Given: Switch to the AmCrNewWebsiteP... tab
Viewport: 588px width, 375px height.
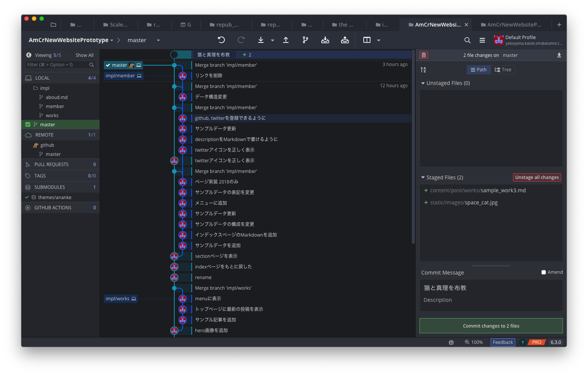Looking at the screenshot, I should (511, 25).
